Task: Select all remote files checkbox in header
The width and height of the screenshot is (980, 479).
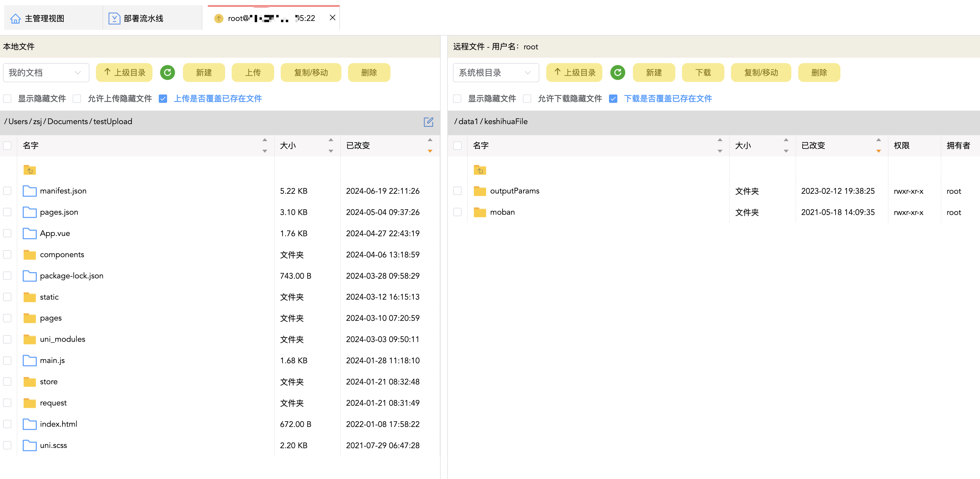Action: [x=457, y=145]
